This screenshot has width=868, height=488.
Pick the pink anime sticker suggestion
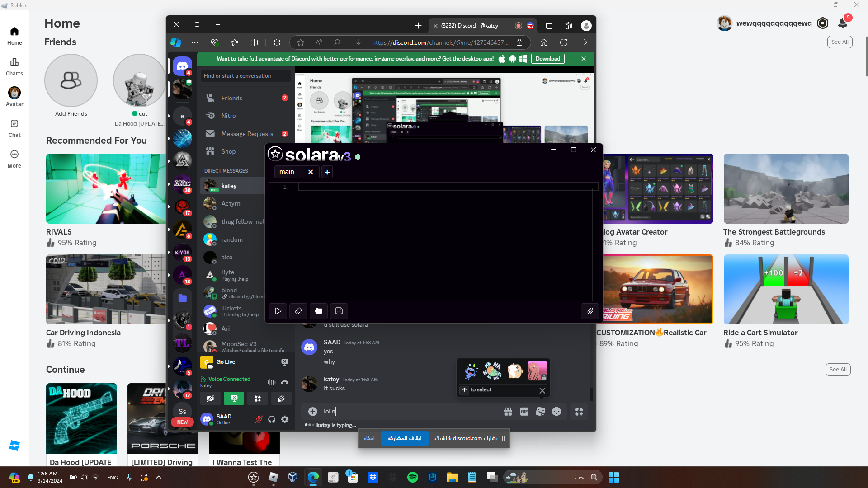(x=537, y=371)
